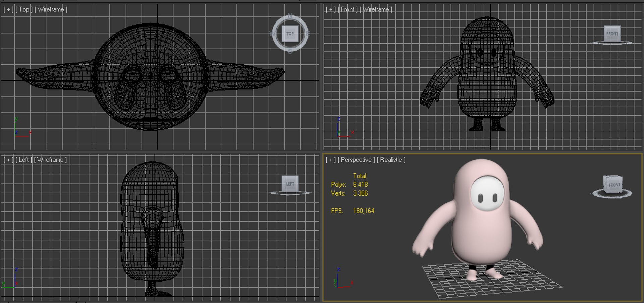Open the [+] menu in Front viewport

[x=331, y=9]
